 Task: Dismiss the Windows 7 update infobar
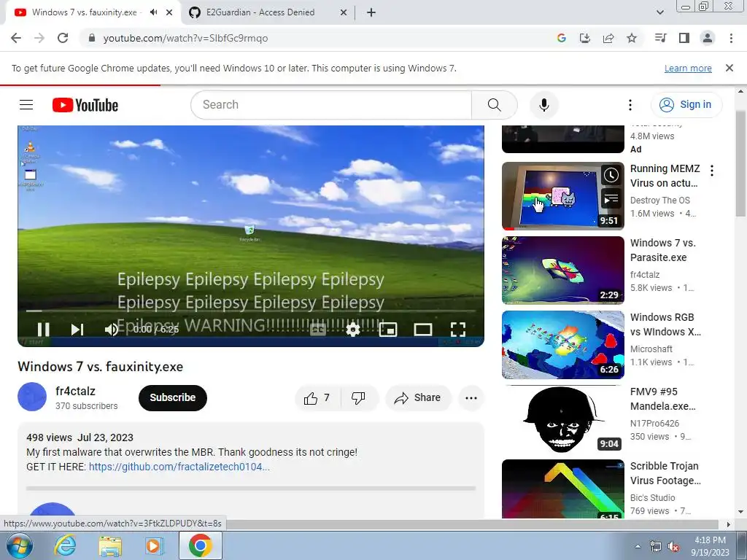[x=729, y=68]
